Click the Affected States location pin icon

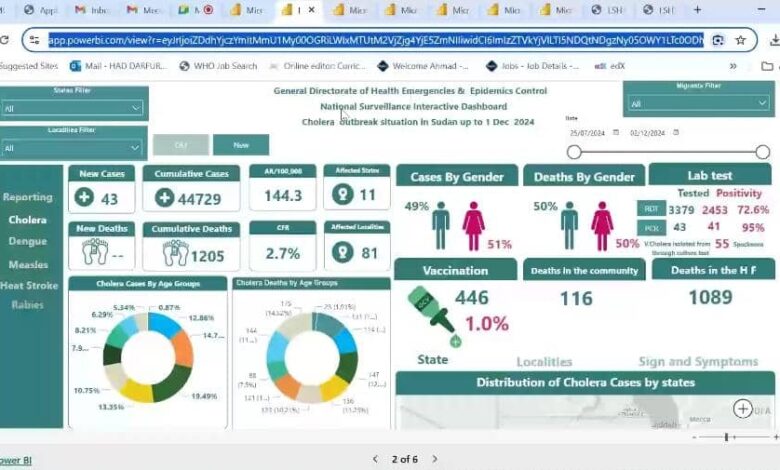(340, 196)
